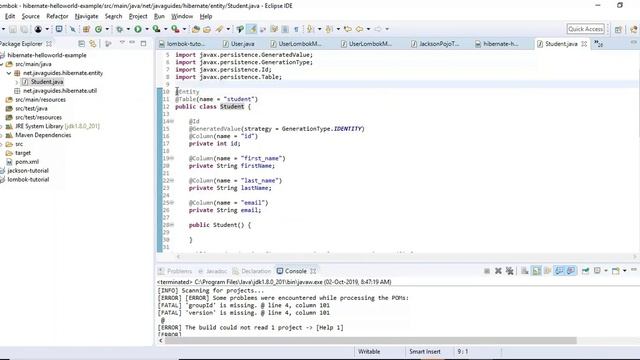640x360 pixels.
Task: Maximize the Package Explorer view
Action: coord(143,43)
